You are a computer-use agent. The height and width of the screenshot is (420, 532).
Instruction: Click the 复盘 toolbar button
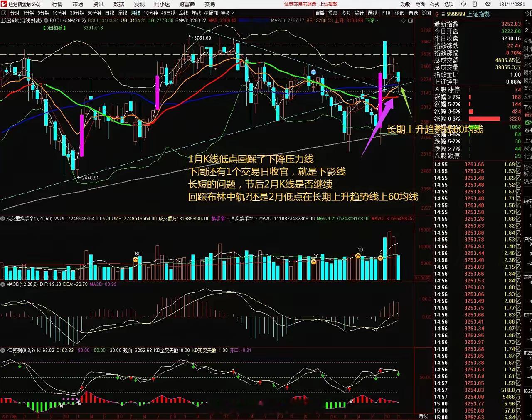coord(333,13)
